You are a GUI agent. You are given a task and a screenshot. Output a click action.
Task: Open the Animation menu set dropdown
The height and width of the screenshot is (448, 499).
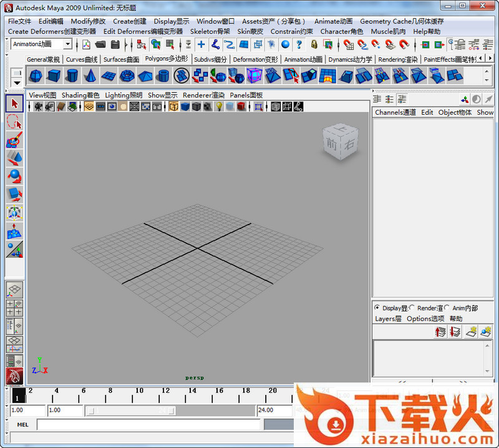click(x=42, y=44)
